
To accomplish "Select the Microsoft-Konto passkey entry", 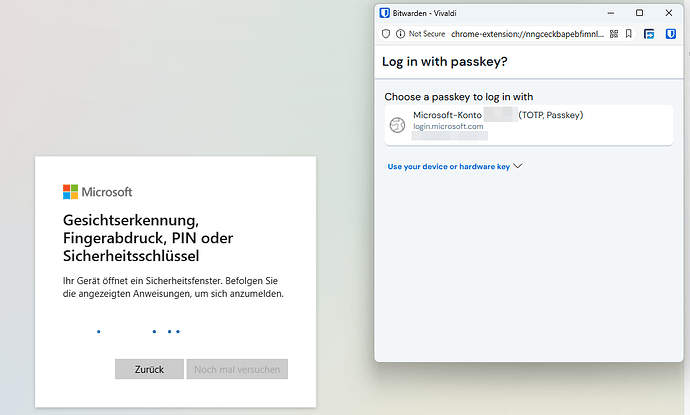I will 529,125.
